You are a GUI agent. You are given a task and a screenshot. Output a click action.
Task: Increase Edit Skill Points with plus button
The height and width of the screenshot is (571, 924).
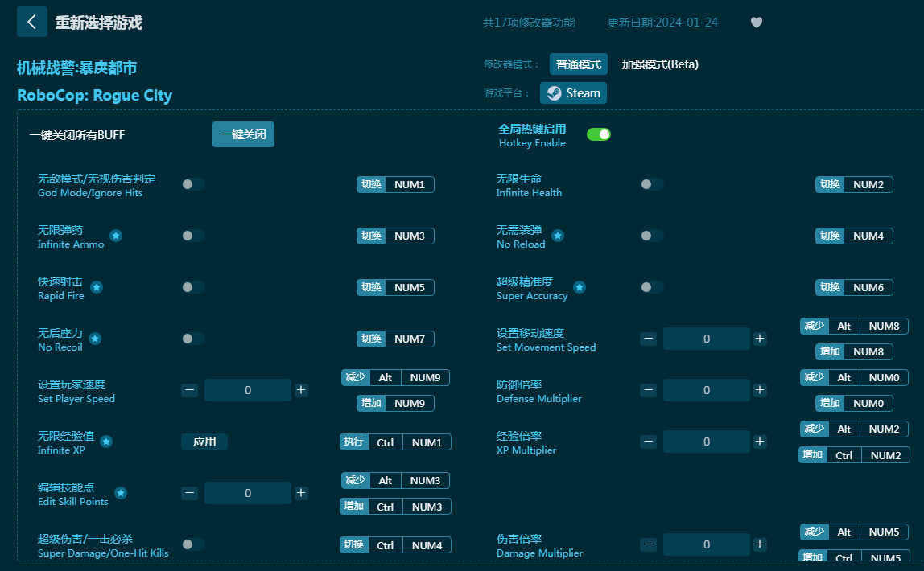(x=301, y=493)
